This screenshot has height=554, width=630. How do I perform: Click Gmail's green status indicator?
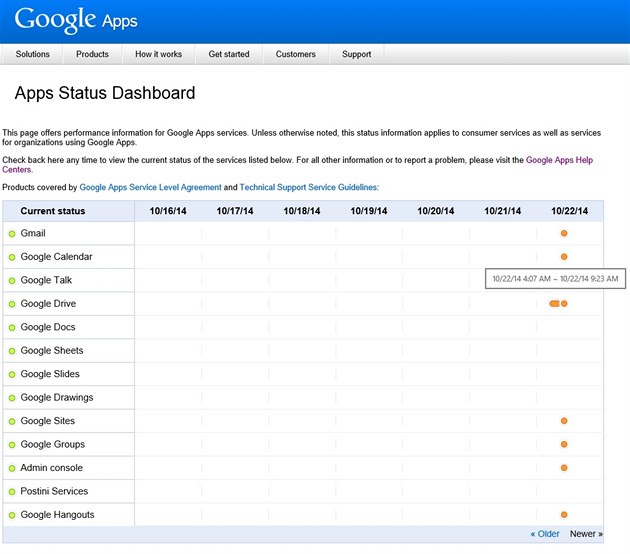tap(12, 234)
